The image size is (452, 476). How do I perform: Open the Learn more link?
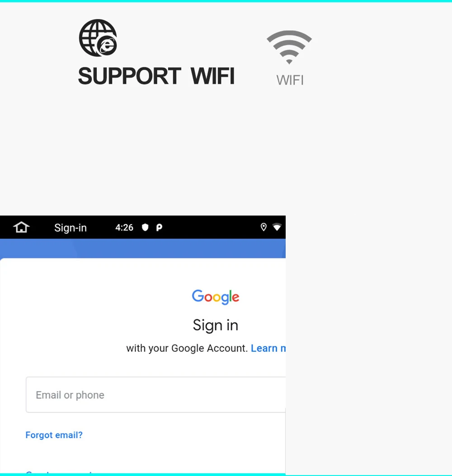click(268, 348)
